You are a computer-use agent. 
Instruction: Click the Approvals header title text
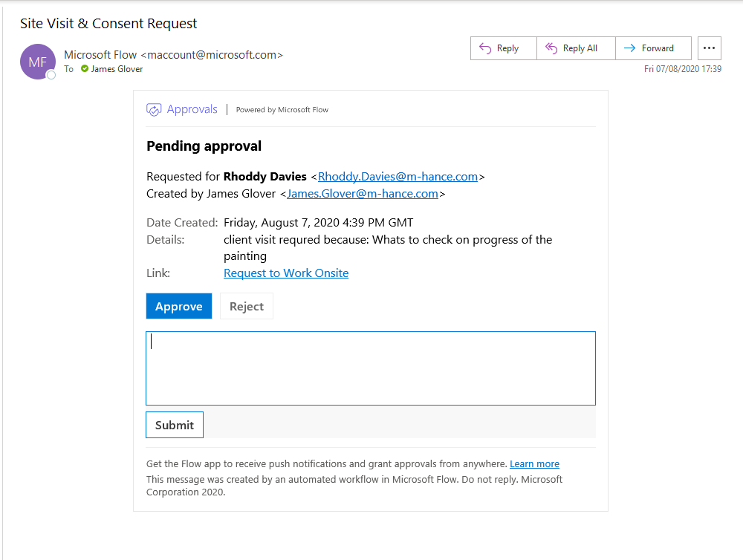[192, 109]
